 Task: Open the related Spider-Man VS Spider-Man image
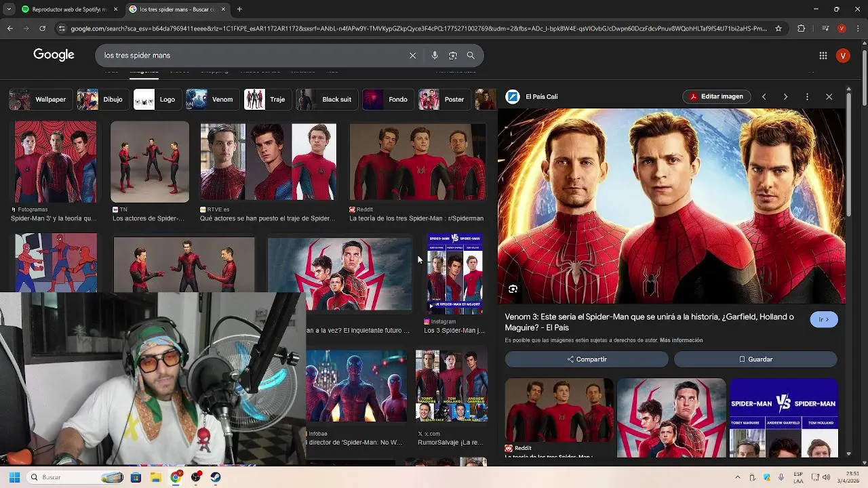pos(784,418)
